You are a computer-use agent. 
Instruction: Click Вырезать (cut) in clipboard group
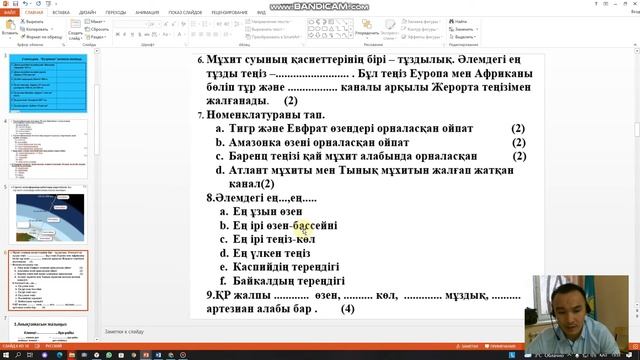(x=32, y=21)
